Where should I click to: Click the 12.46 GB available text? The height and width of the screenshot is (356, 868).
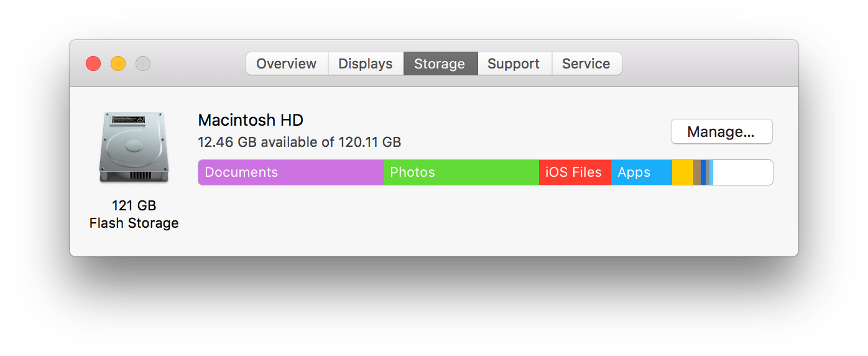(x=299, y=143)
